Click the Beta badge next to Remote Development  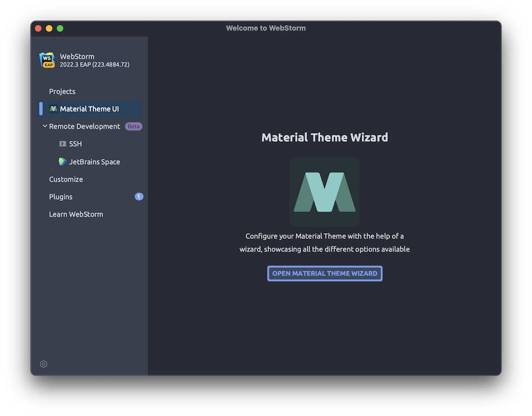(133, 126)
